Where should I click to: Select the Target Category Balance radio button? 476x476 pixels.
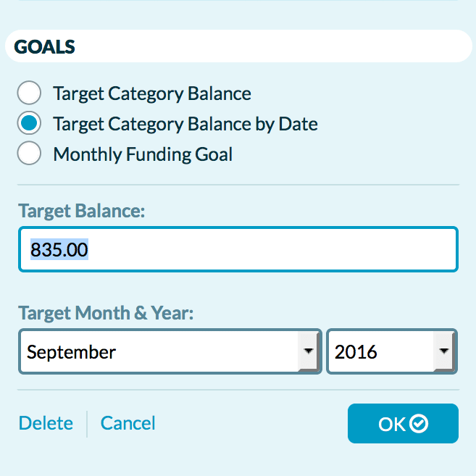click(29, 93)
